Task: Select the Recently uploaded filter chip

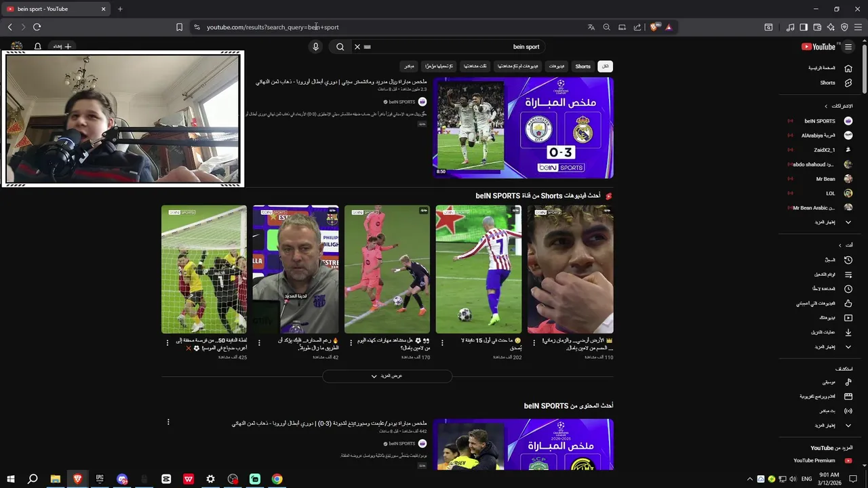Action: coord(439,66)
